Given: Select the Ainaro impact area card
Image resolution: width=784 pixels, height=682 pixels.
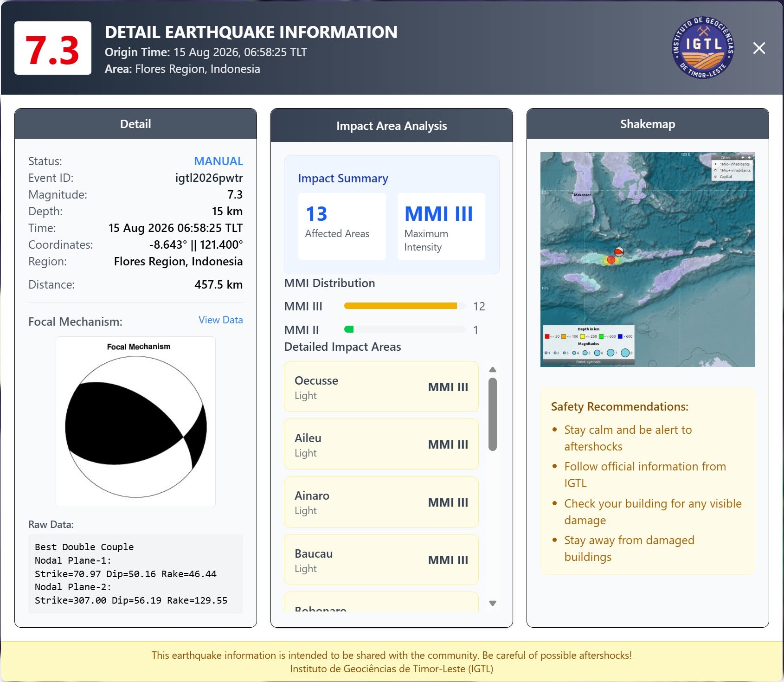Looking at the screenshot, I should click(x=381, y=502).
